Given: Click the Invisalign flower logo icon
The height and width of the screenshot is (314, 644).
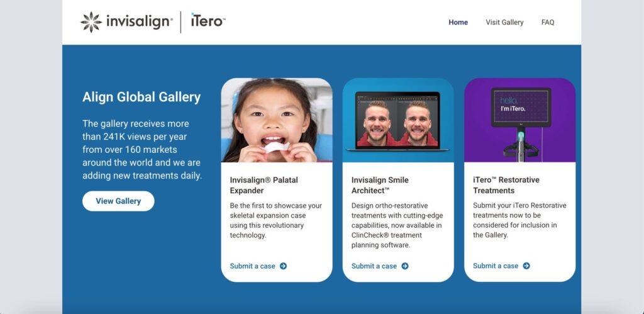Looking at the screenshot, I should tap(91, 22).
